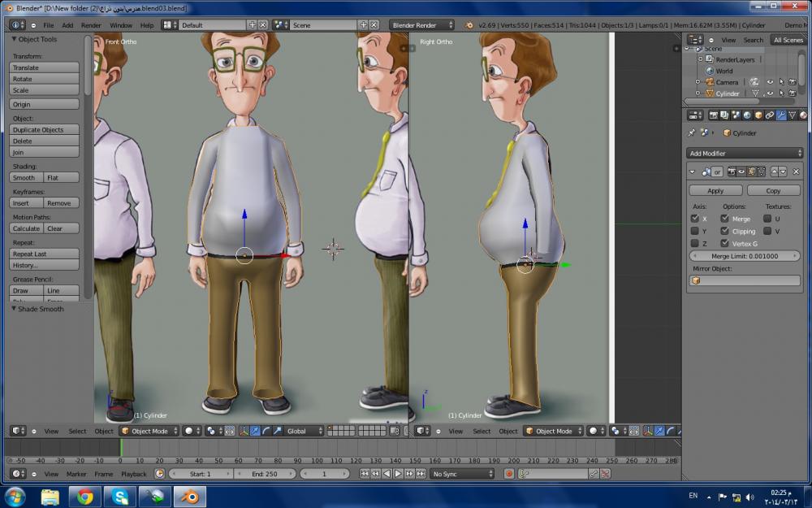Open the No Sync playback dropdown

pos(462,474)
